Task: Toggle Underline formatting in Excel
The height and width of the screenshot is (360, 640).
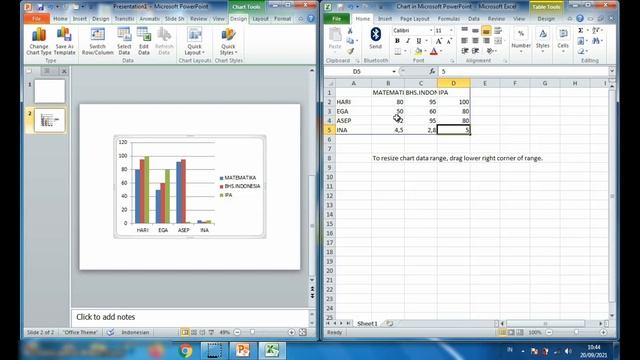Action: pos(419,41)
